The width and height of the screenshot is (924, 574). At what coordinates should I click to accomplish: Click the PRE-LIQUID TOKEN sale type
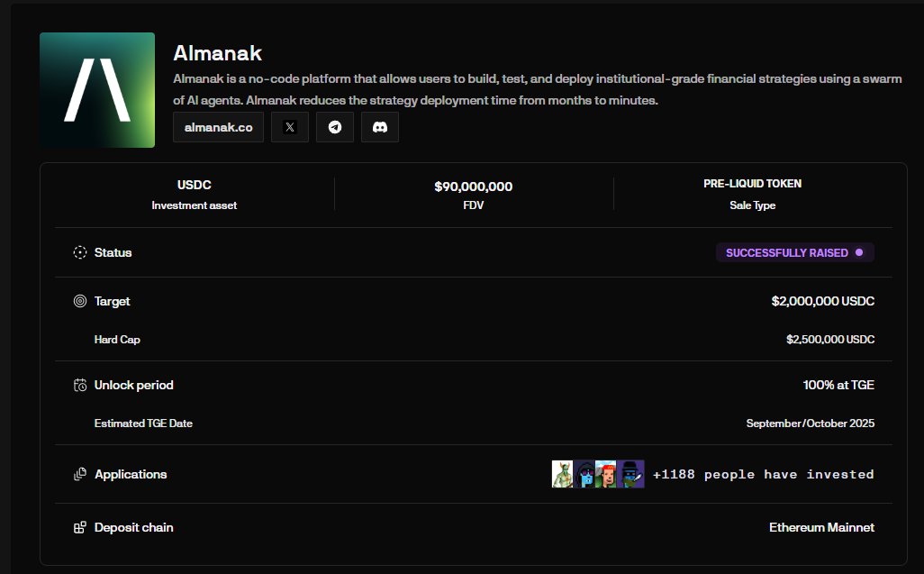(x=753, y=184)
